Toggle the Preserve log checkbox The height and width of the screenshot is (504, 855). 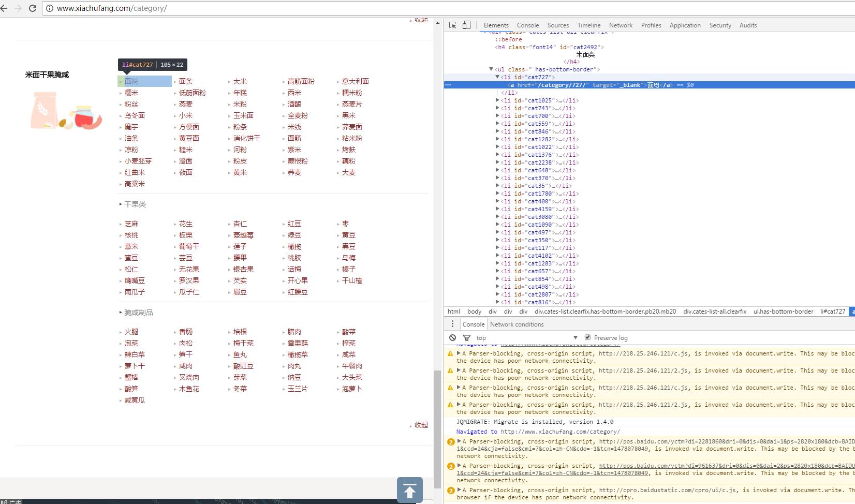tap(587, 337)
